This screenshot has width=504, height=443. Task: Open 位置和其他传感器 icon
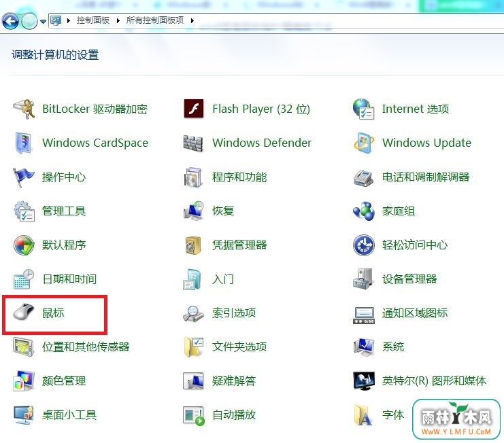[x=23, y=347]
